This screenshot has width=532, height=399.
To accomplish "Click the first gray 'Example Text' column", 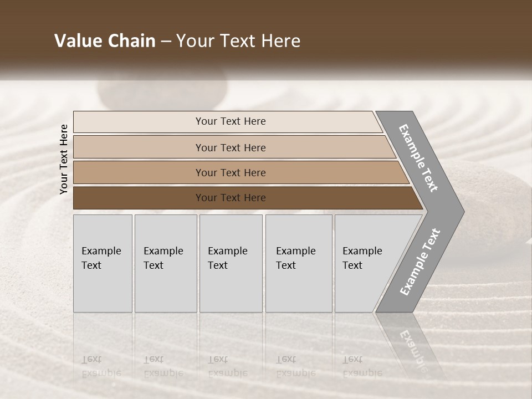I will (103, 263).
